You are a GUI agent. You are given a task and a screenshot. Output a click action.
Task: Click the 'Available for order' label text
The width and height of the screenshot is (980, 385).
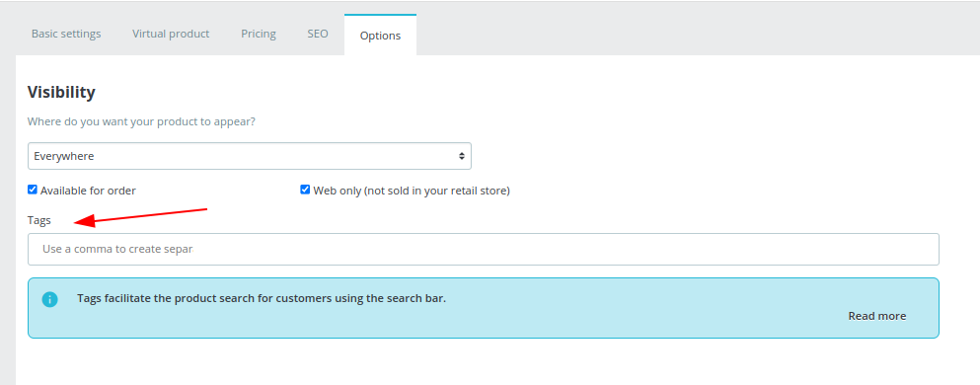coord(88,191)
